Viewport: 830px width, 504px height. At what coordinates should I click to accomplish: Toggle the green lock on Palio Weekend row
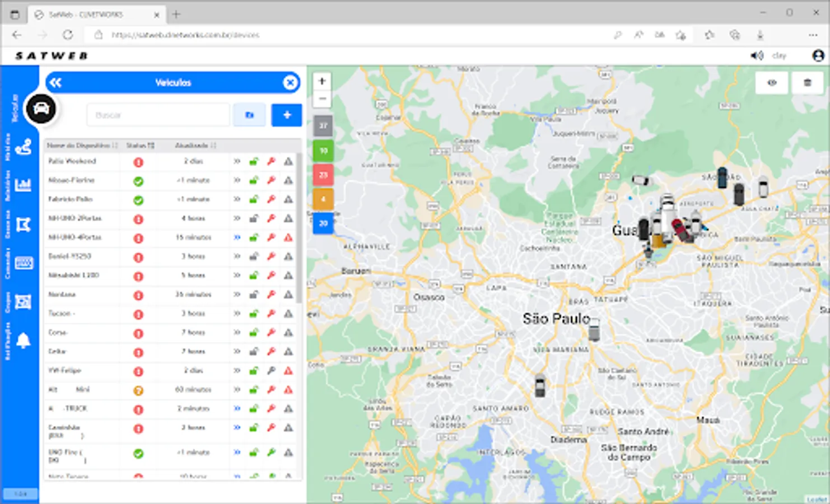(254, 161)
